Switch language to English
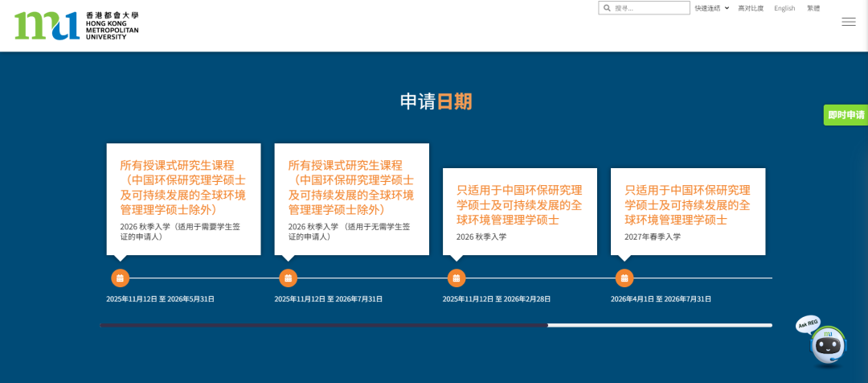Screen dimensions: 868x383 [784, 8]
